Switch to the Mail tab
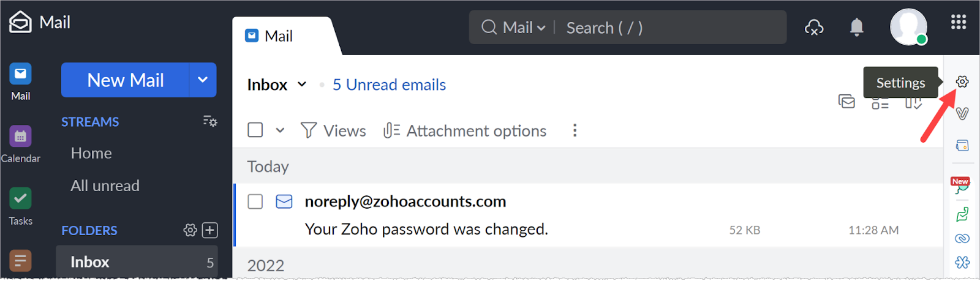The height and width of the screenshot is (281, 980). (279, 36)
